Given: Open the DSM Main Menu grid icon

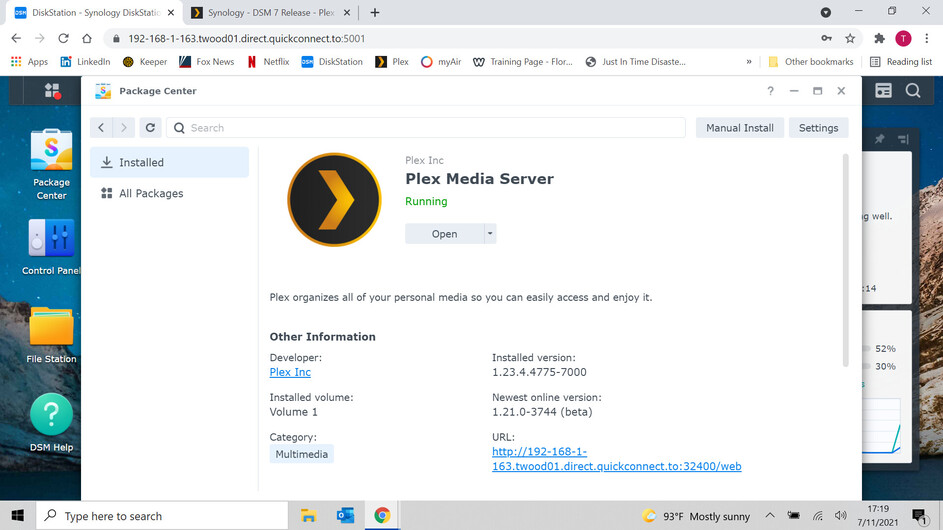Looking at the screenshot, I should tap(52, 91).
